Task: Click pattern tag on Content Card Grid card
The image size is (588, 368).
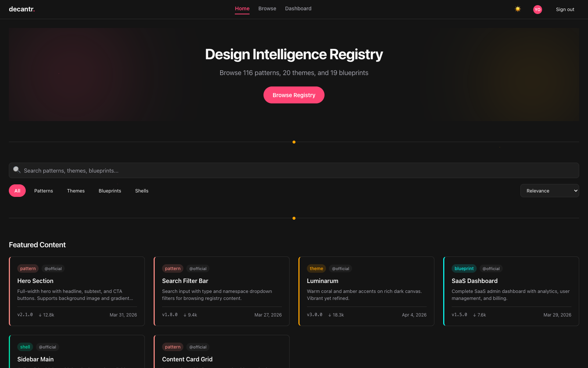Action: pos(173,347)
